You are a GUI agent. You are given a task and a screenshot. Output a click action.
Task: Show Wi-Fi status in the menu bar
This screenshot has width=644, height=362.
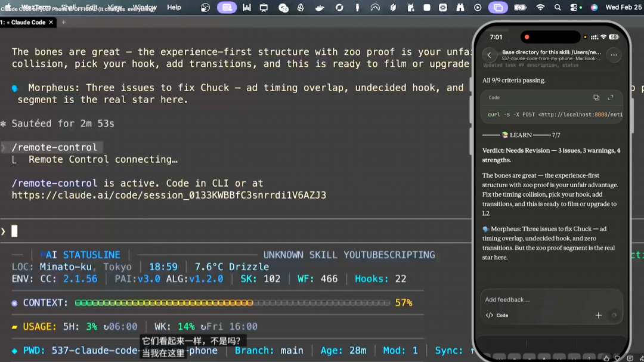pyautogui.click(x=540, y=7)
